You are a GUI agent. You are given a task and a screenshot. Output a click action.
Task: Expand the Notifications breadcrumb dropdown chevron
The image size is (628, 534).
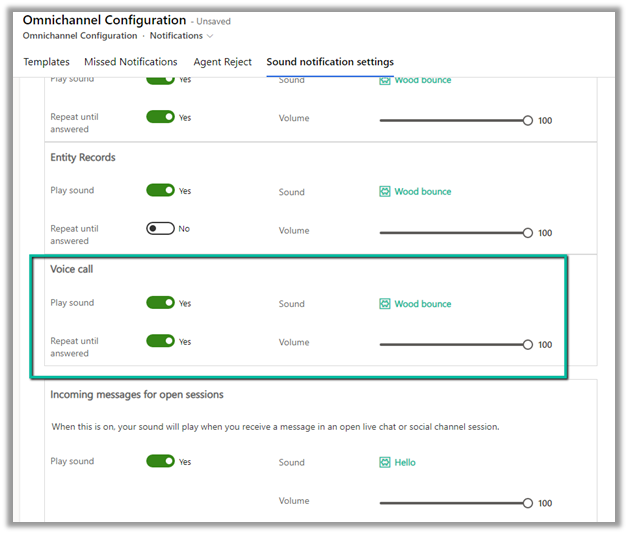coord(210,37)
